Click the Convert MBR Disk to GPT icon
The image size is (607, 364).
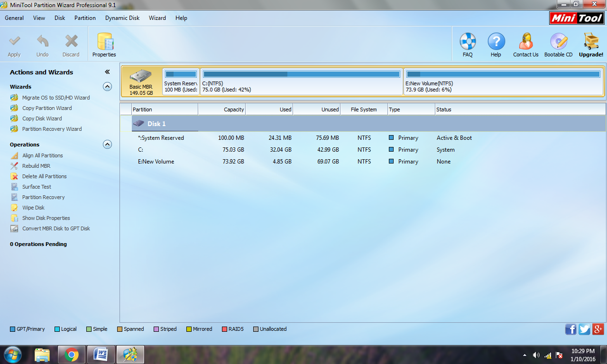coord(14,228)
